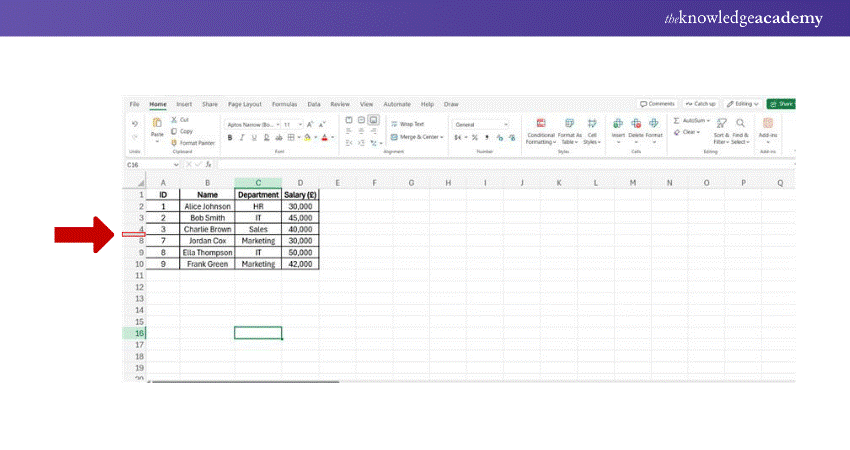Click the Undo arrow icon

(x=134, y=124)
